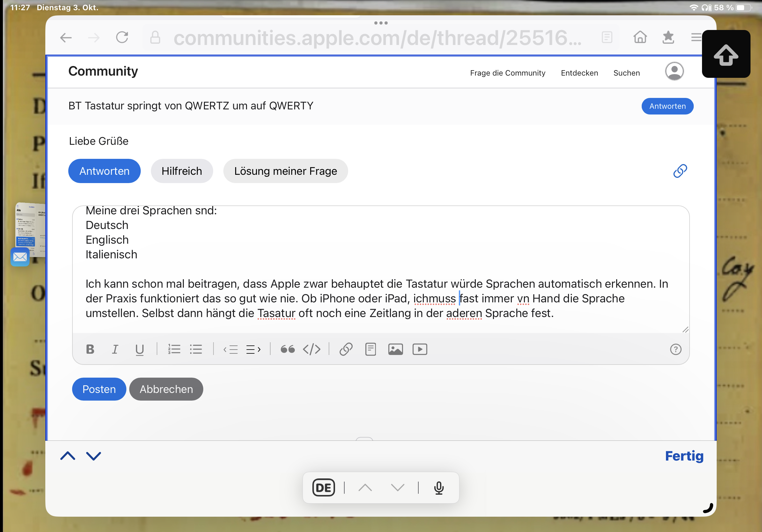The height and width of the screenshot is (532, 762).
Task: Mark the post as Hilfreich
Action: pyautogui.click(x=182, y=171)
